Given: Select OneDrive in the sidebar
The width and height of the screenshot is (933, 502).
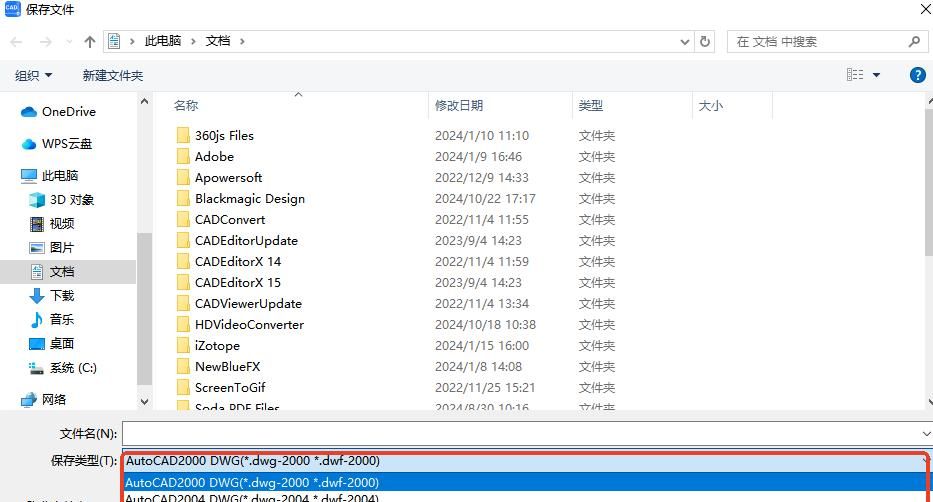Looking at the screenshot, I should pos(58,112).
